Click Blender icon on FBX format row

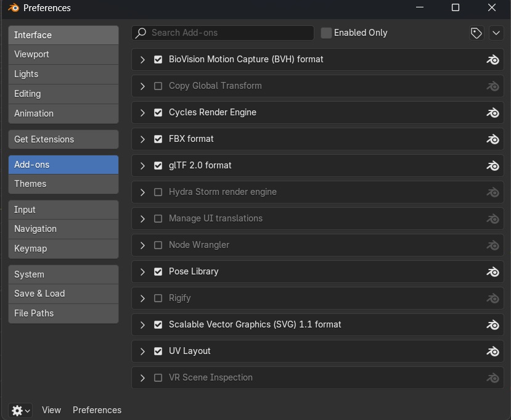tap(493, 139)
